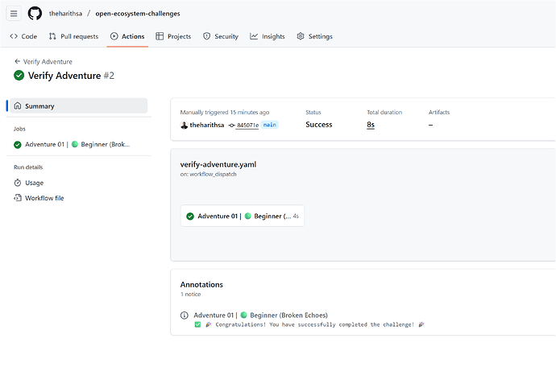
Task: Click the 8s total duration link
Action: point(371,125)
